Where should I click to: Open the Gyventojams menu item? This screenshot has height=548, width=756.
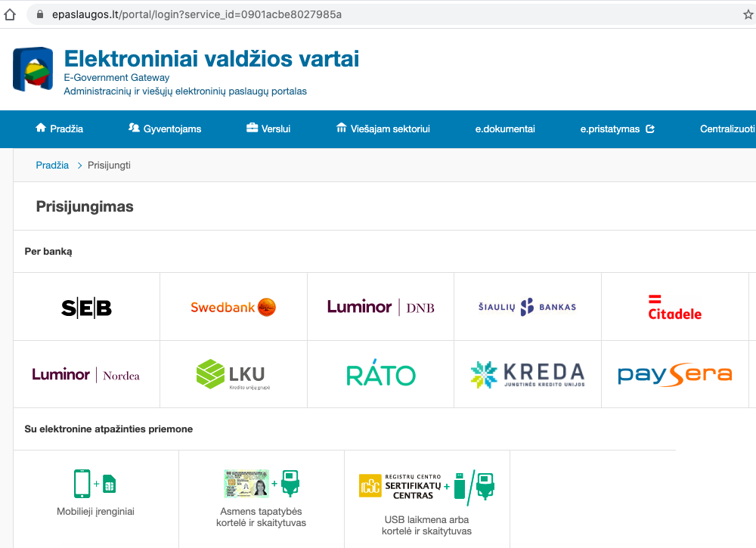(x=165, y=128)
